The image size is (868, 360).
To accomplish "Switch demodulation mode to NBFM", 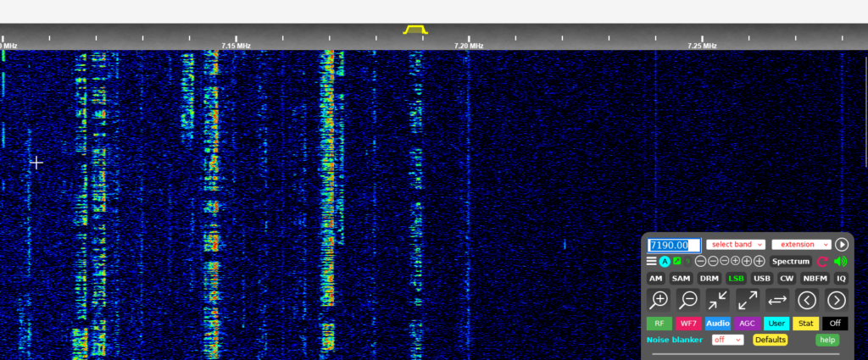I will pyautogui.click(x=815, y=279).
